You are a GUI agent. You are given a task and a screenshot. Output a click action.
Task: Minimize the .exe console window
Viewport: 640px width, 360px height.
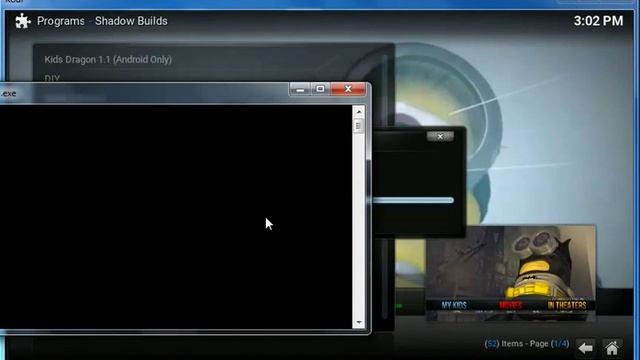tap(300, 89)
